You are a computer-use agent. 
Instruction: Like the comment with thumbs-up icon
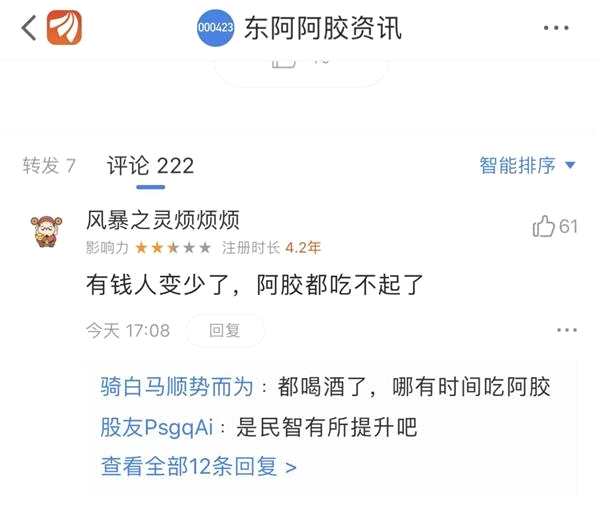[x=543, y=226]
